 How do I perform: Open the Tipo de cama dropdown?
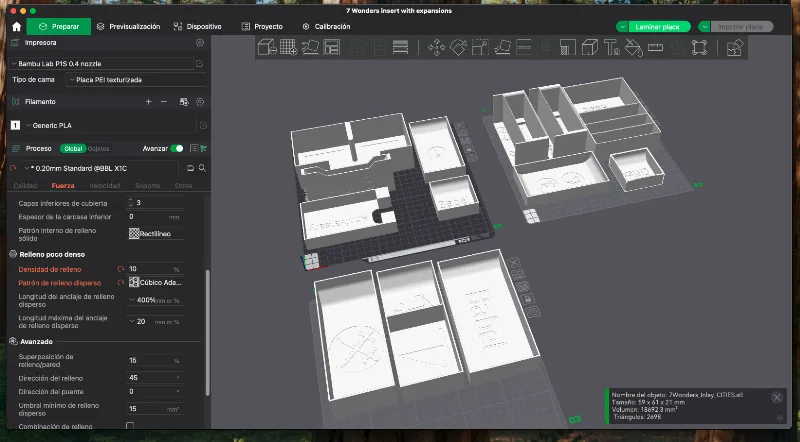pos(136,80)
